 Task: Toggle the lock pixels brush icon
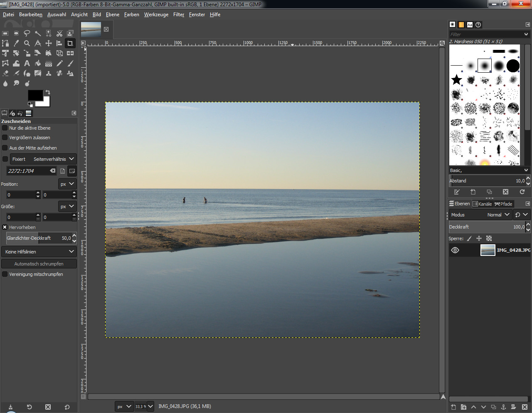point(469,238)
